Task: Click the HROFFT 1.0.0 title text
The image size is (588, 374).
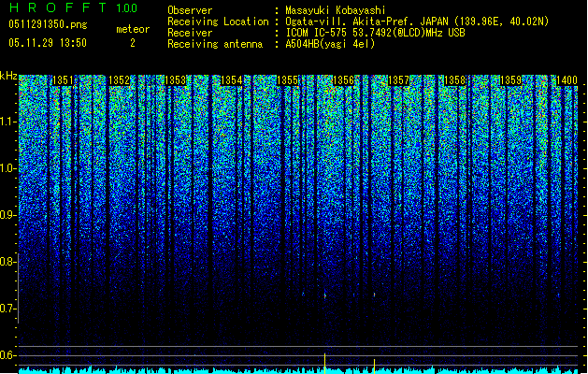Action: 74,7
